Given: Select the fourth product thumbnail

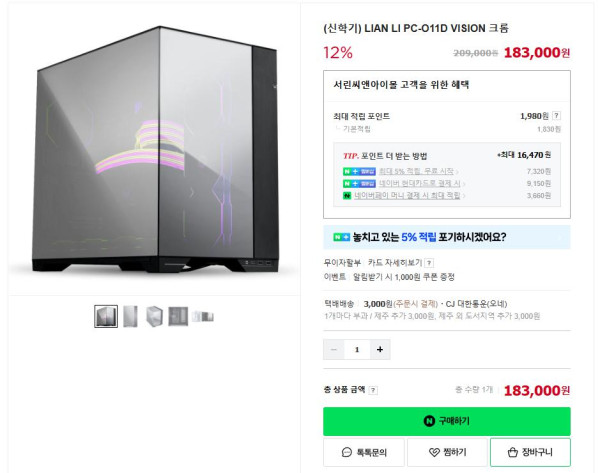Looking at the screenshot, I should tap(178, 316).
